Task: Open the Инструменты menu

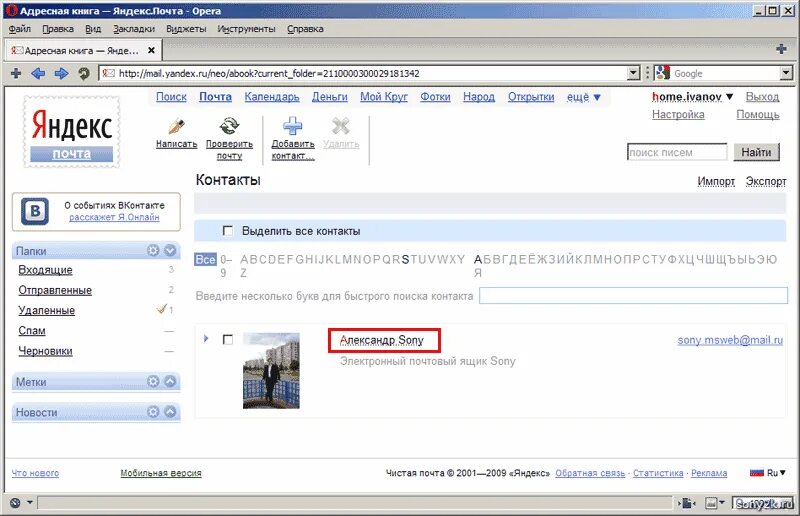Action: point(246,29)
